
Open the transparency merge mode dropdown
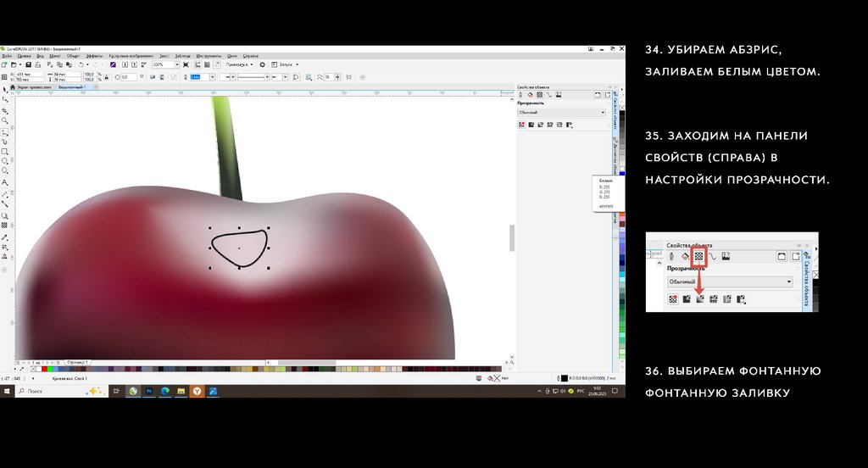562,113
